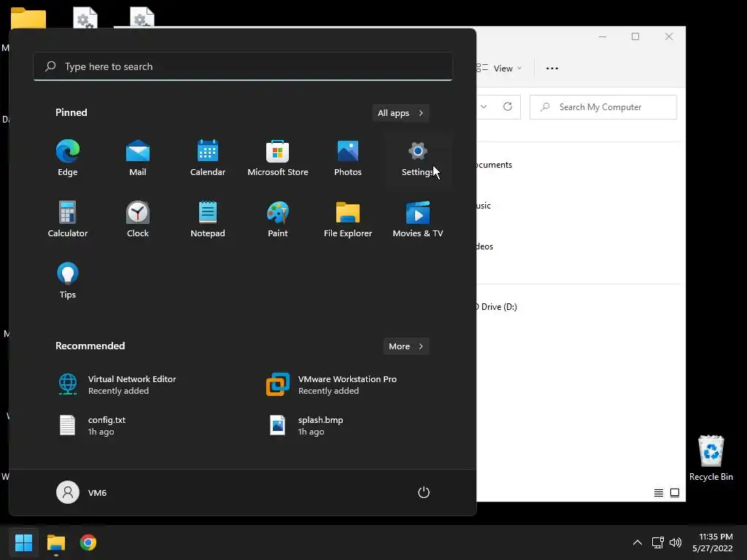
Task: Select the Videos folder in Explorer window
Action: (x=485, y=246)
